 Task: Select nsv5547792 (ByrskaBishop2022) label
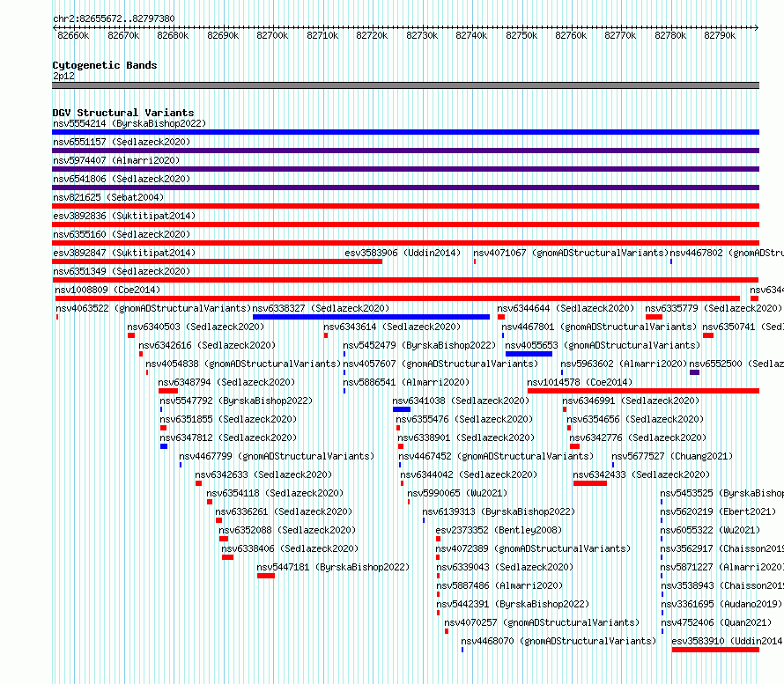pyautogui.click(x=236, y=401)
